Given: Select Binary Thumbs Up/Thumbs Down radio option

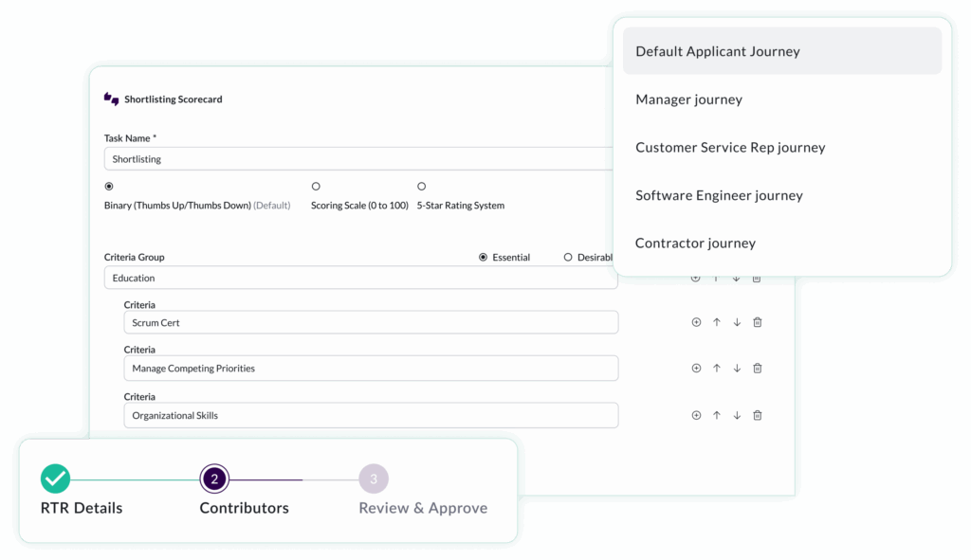Looking at the screenshot, I should point(109,187).
